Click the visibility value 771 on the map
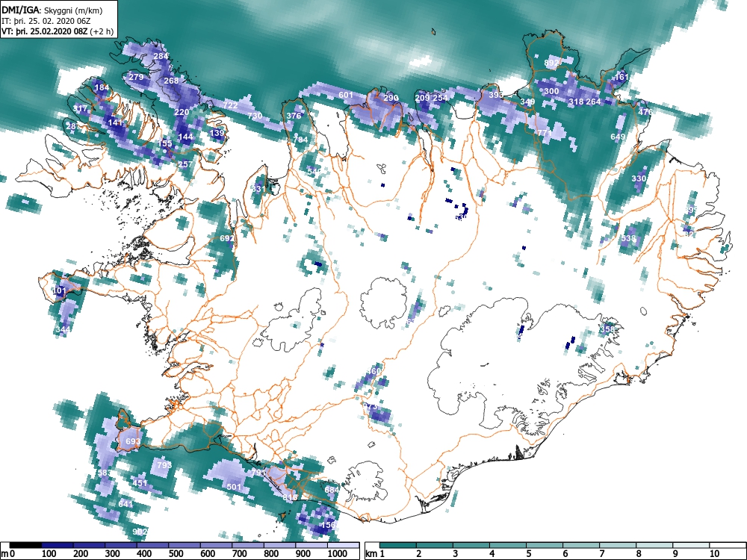Image resolution: width=747 pixels, height=560 pixels. point(544,134)
